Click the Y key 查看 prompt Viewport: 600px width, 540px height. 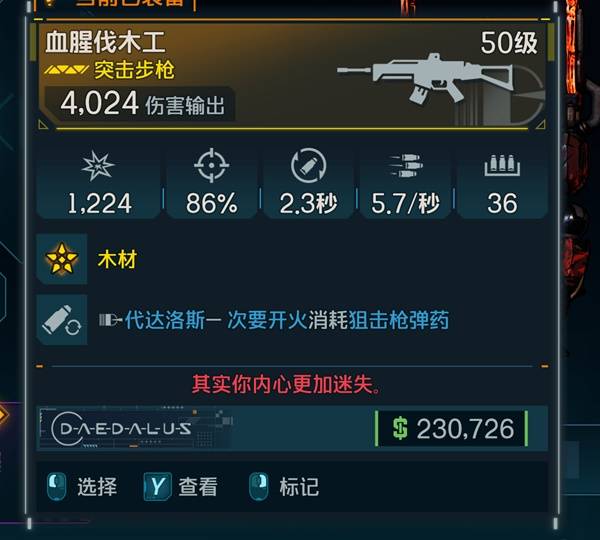pos(181,486)
